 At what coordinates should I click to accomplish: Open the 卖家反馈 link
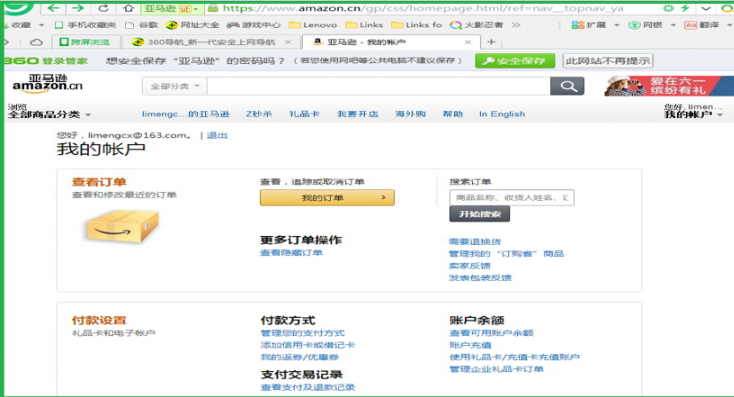point(470,266)
